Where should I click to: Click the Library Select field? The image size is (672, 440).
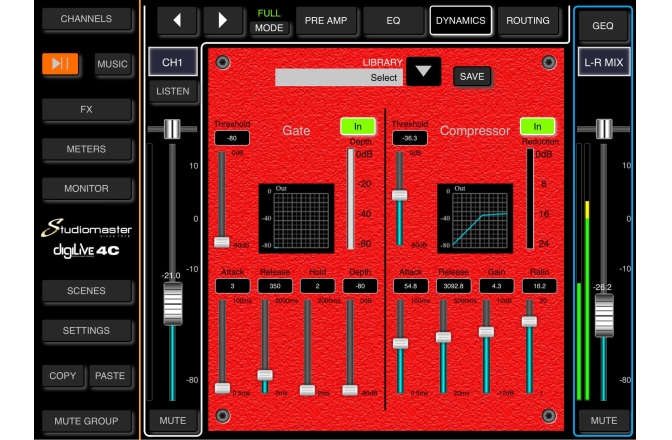[x=339, y=78]
